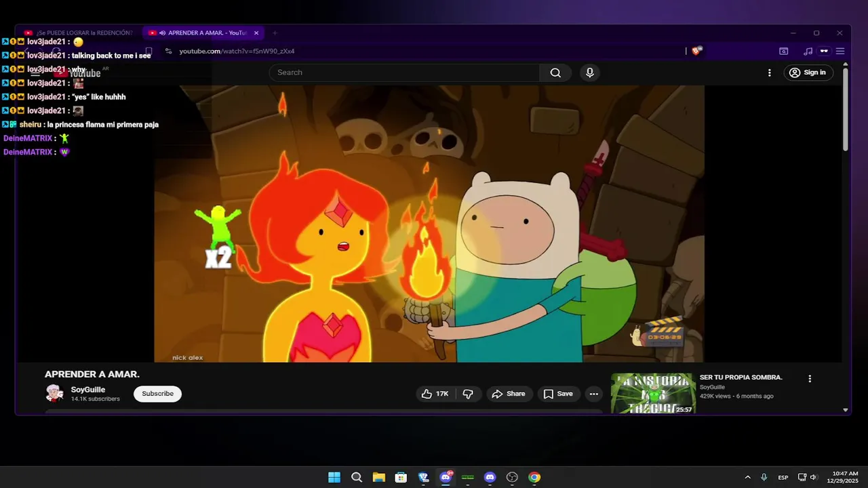Open the music note playlist icon
Image resolution: width=868 pixels, height=488 pixels.
808,51
